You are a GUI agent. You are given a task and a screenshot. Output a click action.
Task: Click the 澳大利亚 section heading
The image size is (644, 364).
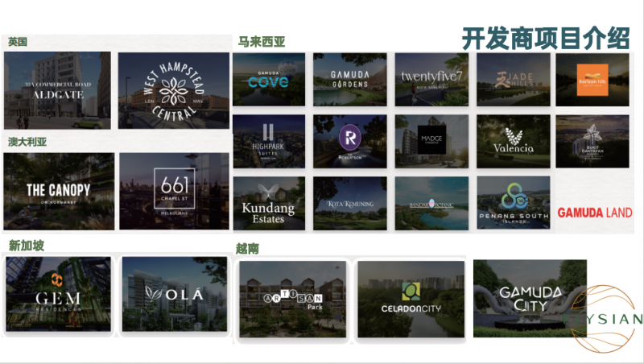coord(27,143)
